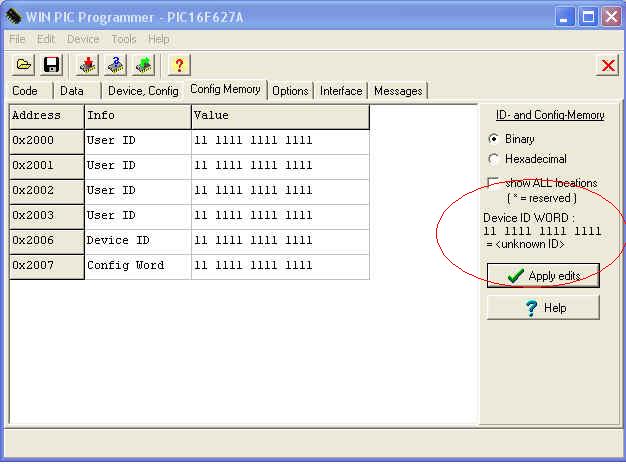Edit the value cell of row 0x2000
The width and height of the screenshot is (626, 464).
click(x=280, y=141)
